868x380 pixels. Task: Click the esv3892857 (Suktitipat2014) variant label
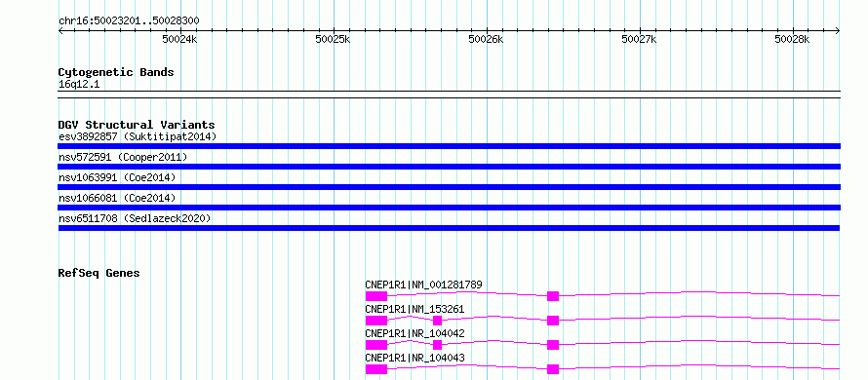(138, 136)
